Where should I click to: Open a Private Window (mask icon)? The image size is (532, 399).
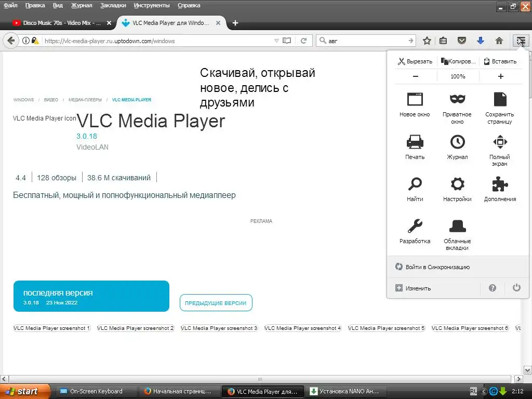457,108
